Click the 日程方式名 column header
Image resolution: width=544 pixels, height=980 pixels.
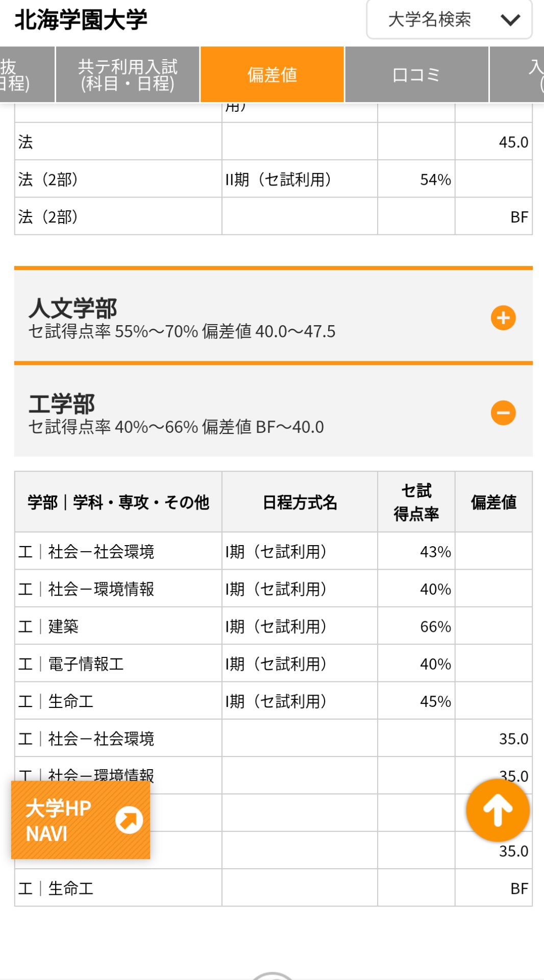(x=300, y=502)
